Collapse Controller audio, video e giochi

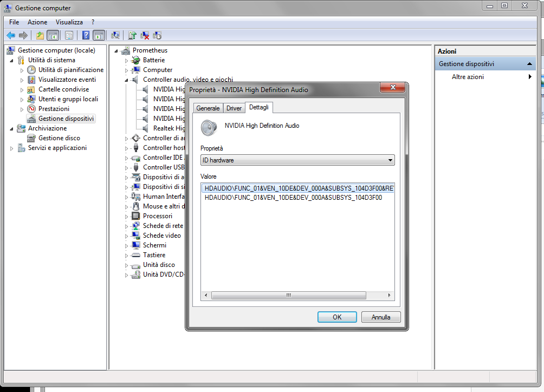(126, 80)
